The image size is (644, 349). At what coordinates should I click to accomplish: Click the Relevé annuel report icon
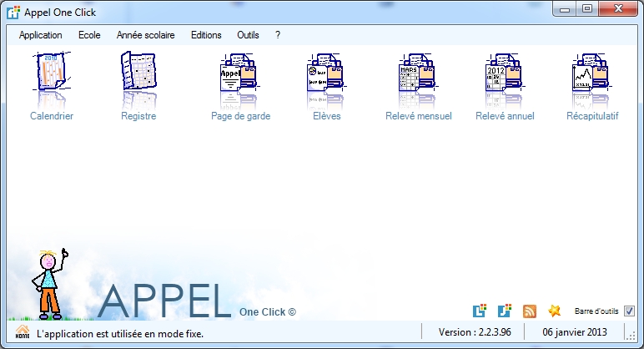[x=505, y=72]
